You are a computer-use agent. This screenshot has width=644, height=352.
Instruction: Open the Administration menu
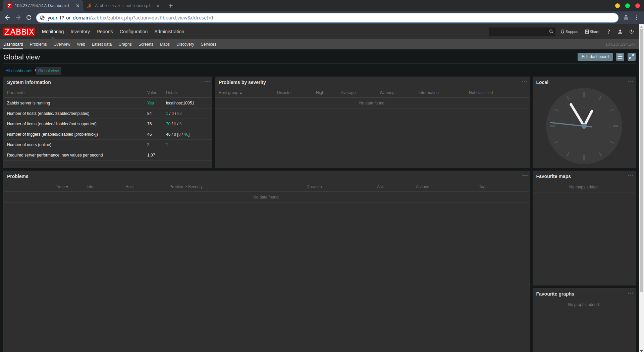click(x=169, y=32)
